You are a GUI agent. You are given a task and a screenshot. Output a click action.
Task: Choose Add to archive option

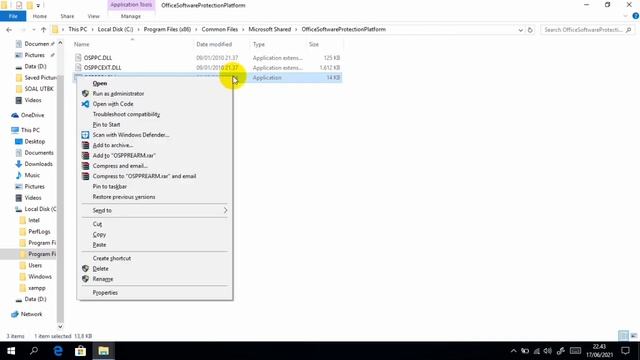click(x=113, y=145)
